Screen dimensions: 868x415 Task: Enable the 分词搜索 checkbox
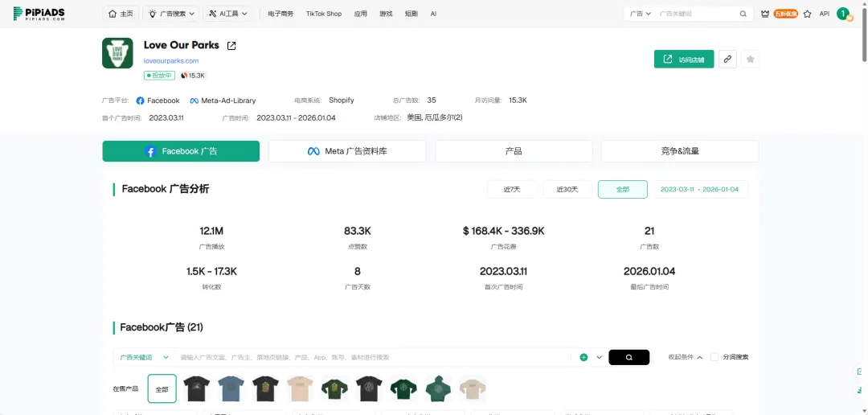pyautogui.click(x=714, y=357)
